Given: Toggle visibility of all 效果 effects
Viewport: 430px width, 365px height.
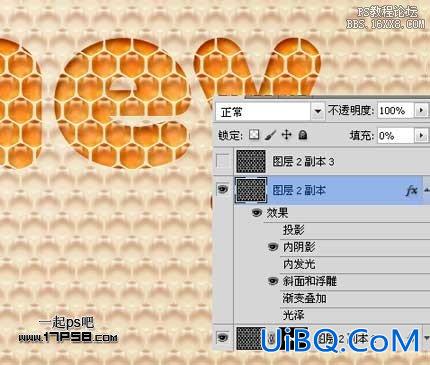Looking at the screenshot, I should [257, 213].
